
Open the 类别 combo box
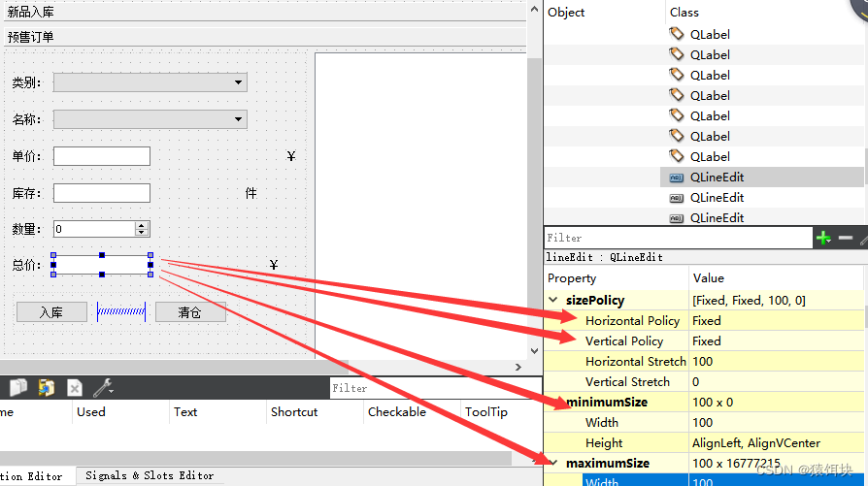coord(150,83)
